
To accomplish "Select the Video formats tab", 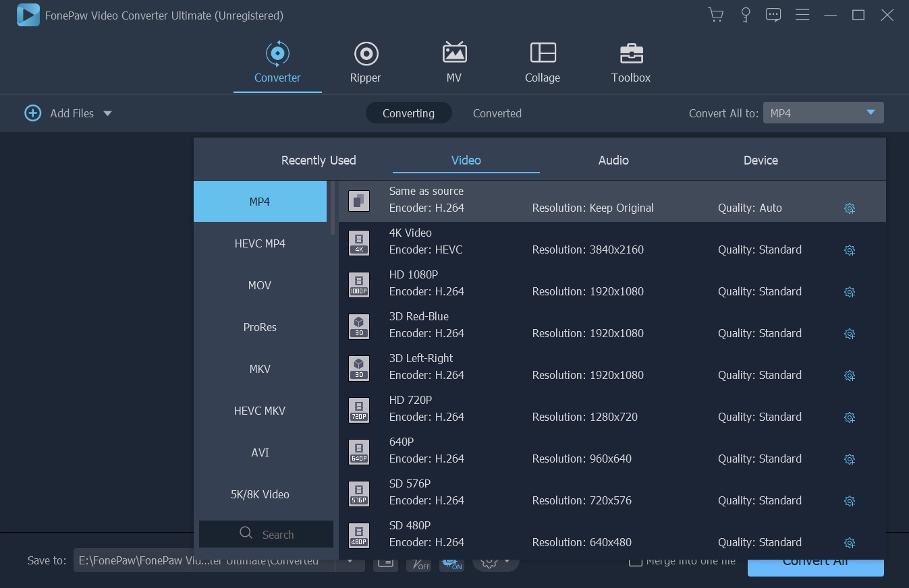I will (466, 160).
